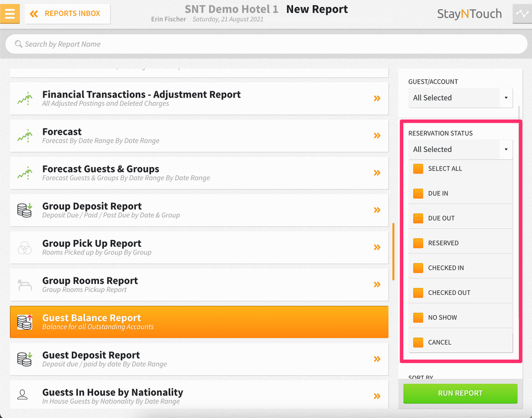
Task: Uncheck the Due Out status
Action: tap(418, 218)
